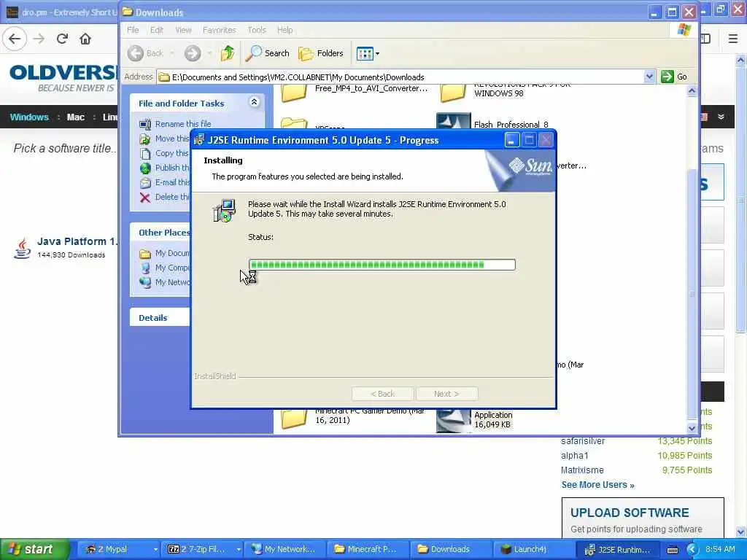
Task: Click the Go button next to address
Action: pos(674,77)
